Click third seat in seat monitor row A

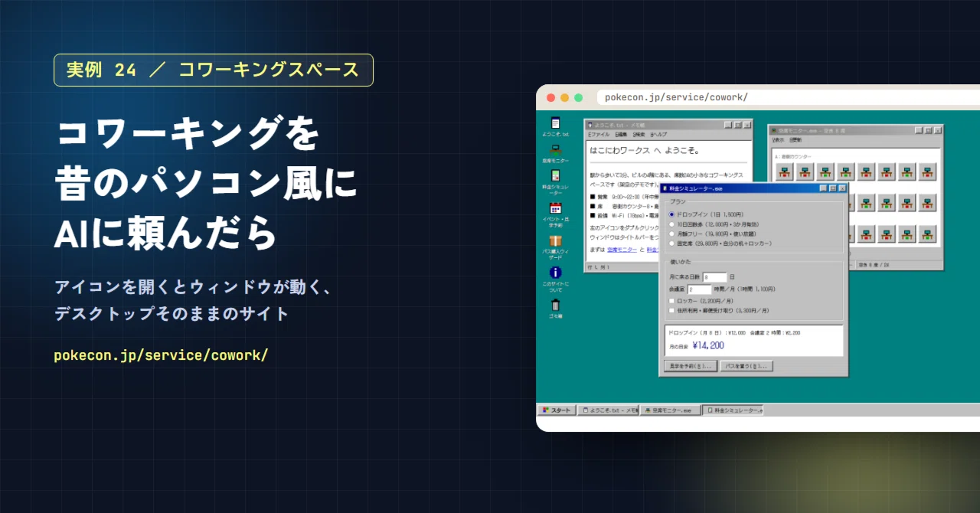point(825,172)
